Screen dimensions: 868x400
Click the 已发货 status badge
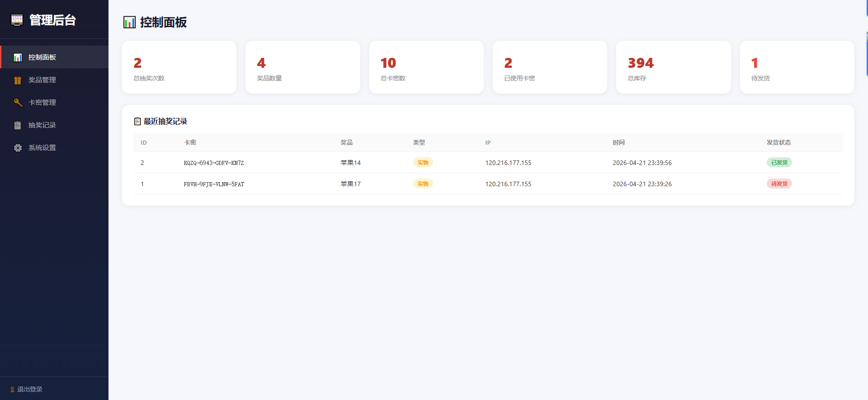779,162
